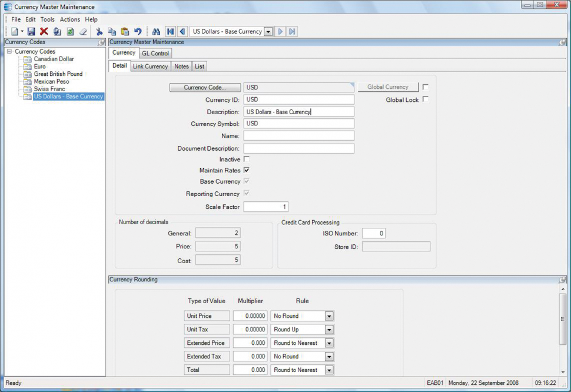Screen dimensions: 571x392
Task: Select Mexican Peso in the currency tree
Action: click(51, 81)
